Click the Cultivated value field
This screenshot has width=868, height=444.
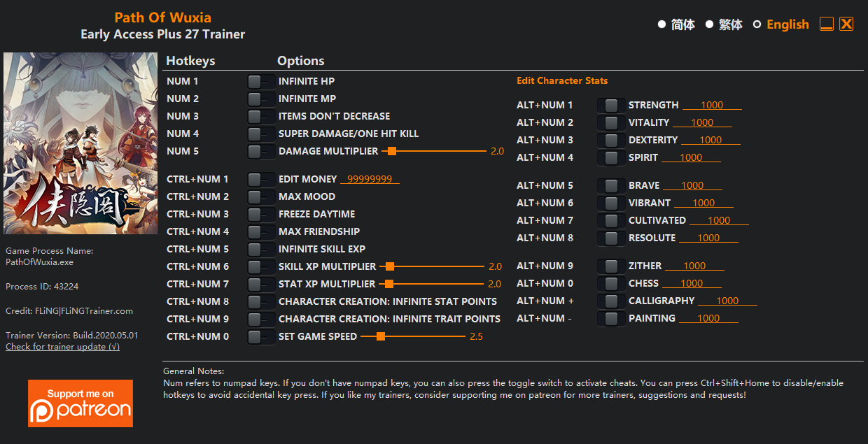(x=719, y=220)
